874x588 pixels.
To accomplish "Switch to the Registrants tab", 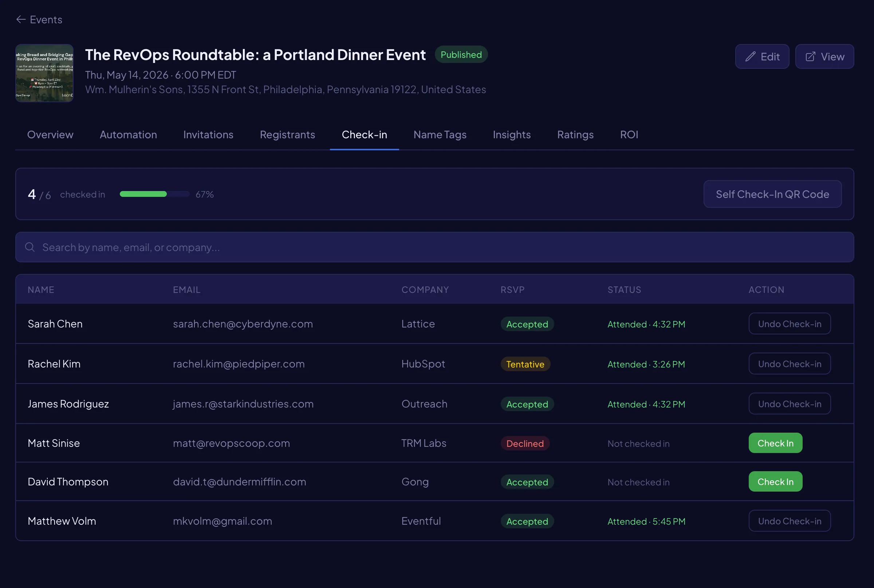I will pos(287,135).
